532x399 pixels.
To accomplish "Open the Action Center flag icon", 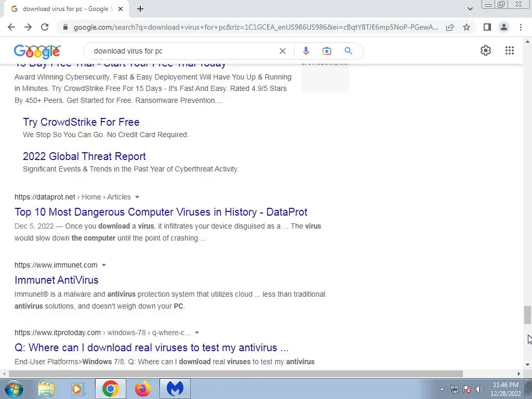I will click(x=467, y=389).
